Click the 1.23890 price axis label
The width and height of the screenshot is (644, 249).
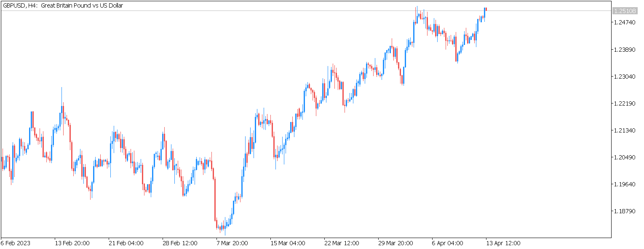(625, 50)
